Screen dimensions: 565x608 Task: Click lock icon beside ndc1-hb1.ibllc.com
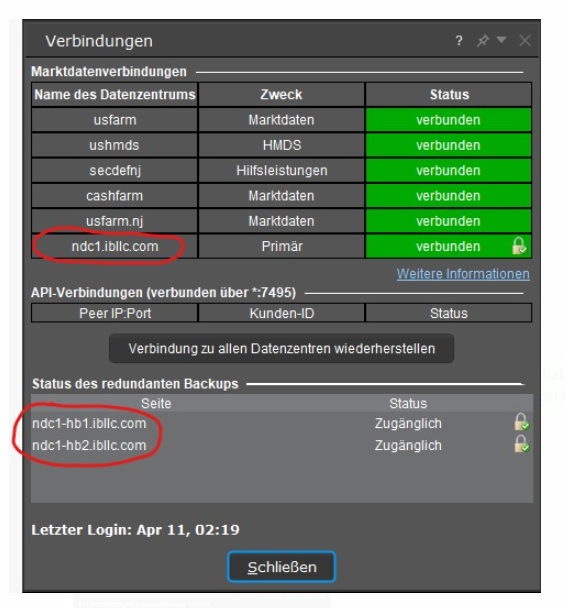point(521,422)
